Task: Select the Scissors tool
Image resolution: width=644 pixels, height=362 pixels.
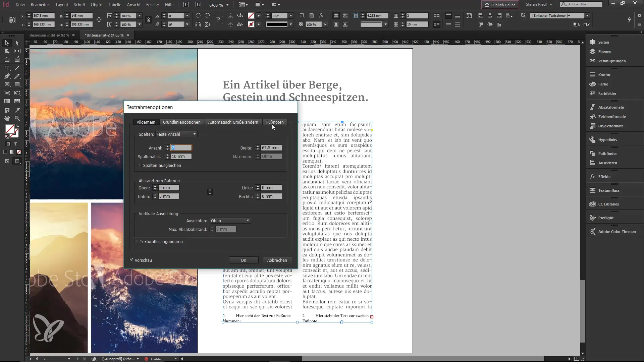Action: 7,93
